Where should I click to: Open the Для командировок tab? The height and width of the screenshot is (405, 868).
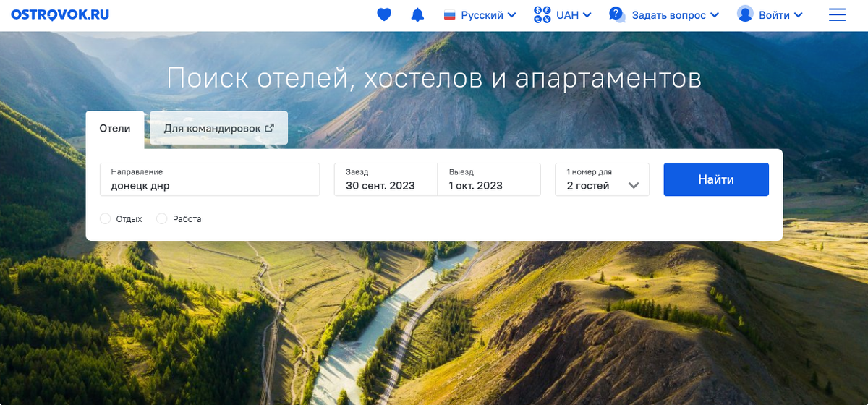pos(218,128)
